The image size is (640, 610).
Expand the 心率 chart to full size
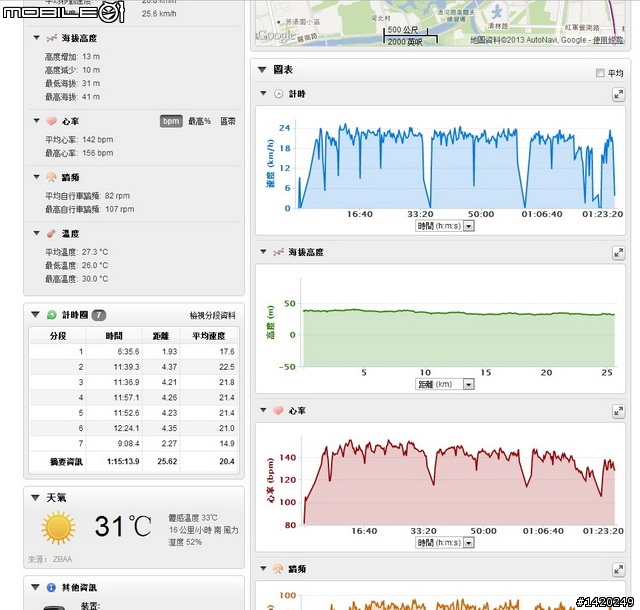[x=619, y=412]
